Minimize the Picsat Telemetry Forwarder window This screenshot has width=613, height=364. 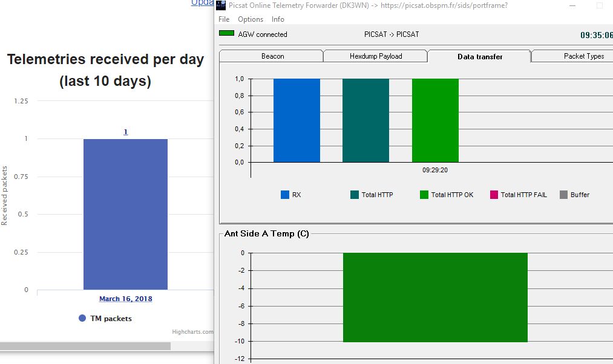pyautogui.click(x=572, y=5)
